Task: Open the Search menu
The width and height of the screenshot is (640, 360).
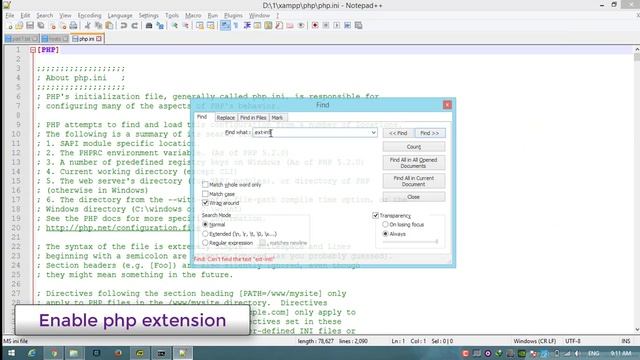Action: click(x=44, y=16)
